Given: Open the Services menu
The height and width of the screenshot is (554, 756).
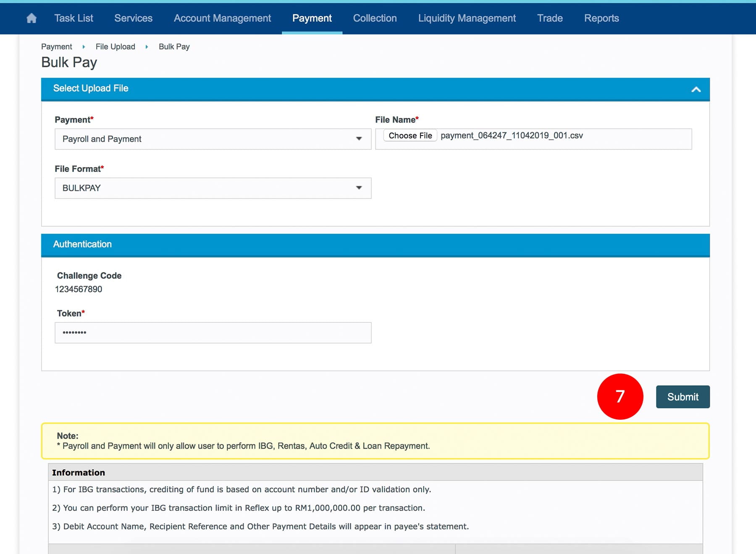Looking at the screenshot, I should pyautogui.click(x=133, y=18).
